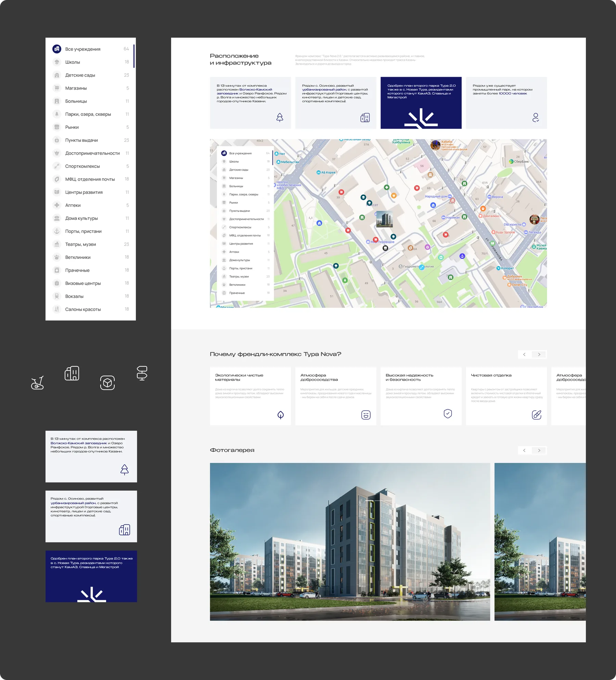The image size is (616, 680).
Task: Click leaf icon on 'Экологически чистые материалы'
Action: (281, 415)
